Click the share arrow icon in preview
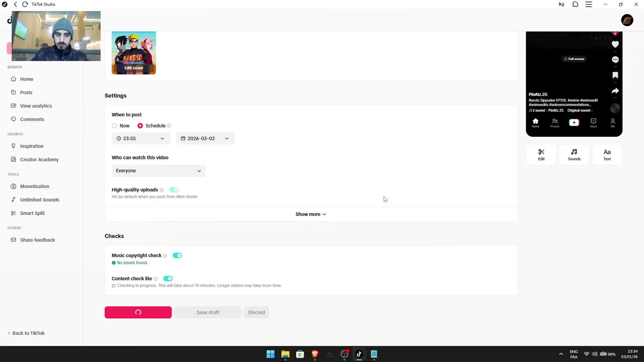 [615, 91]
